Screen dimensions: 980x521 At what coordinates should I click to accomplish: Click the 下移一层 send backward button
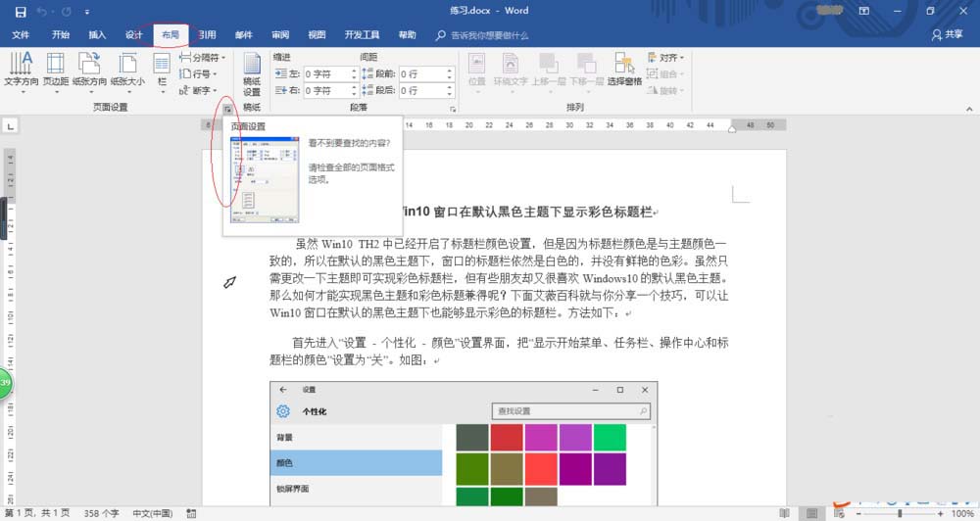[x=586, y=72]
